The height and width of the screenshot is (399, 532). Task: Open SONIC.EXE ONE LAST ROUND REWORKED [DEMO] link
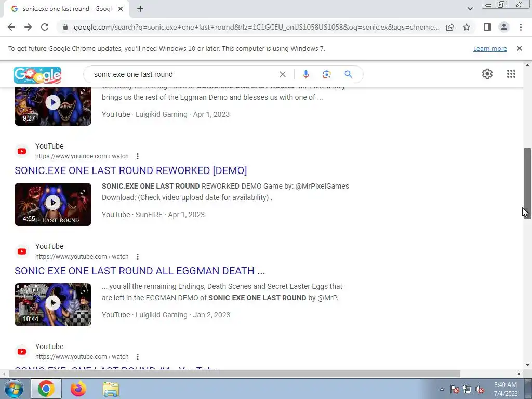point(130,170)
